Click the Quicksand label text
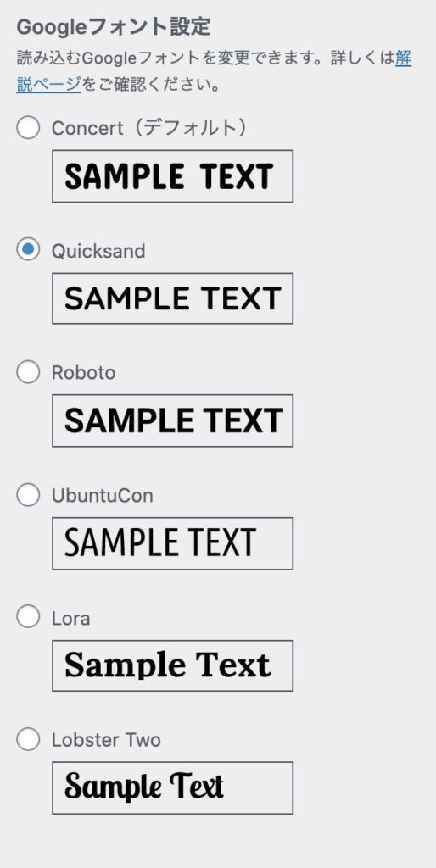The width and height of the screenshot is (436, 868). [98, 251]
